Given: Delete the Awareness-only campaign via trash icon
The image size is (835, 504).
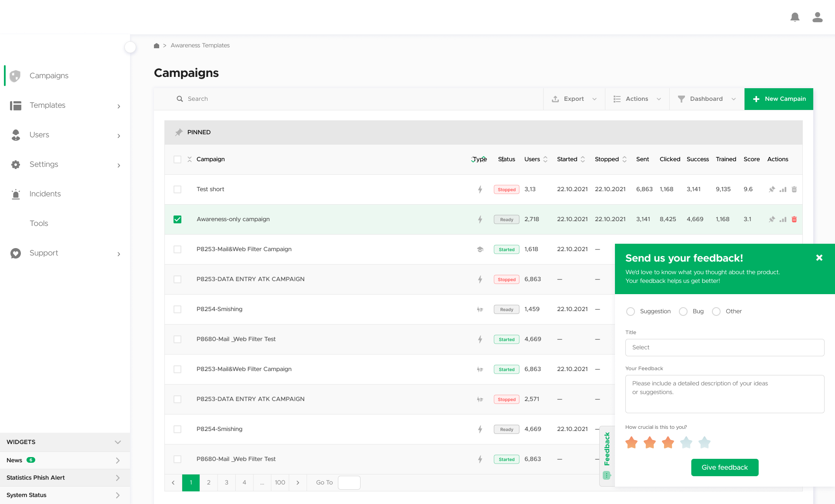Looking at the screenshot, I should click(x=794, y=219).
